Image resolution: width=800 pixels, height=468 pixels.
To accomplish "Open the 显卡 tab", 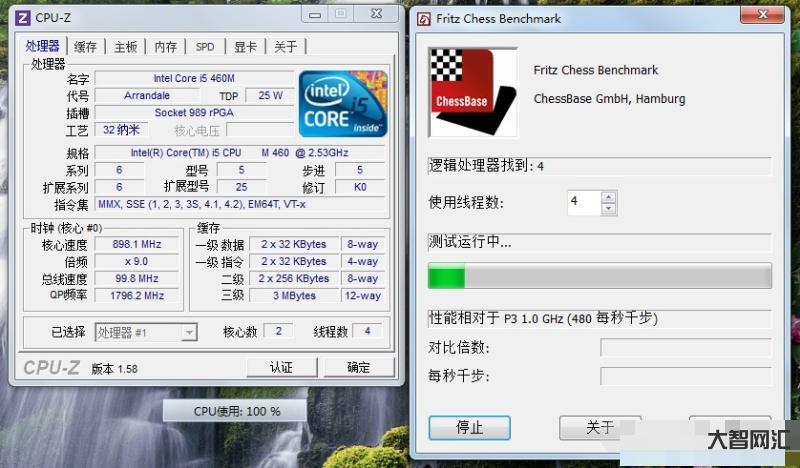I will [x=245, y=47].
